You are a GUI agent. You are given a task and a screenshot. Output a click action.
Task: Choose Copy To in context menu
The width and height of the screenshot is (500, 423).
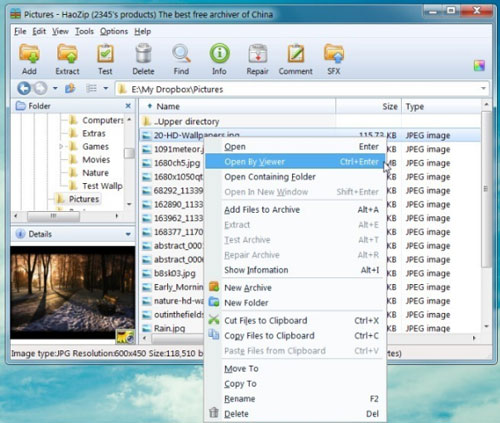(x=295, y=384)
